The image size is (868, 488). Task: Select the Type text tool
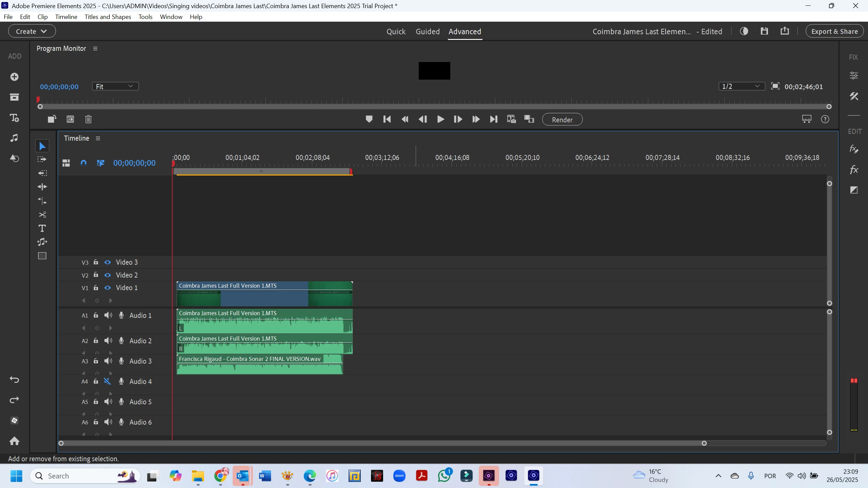(x=42, y=228)
